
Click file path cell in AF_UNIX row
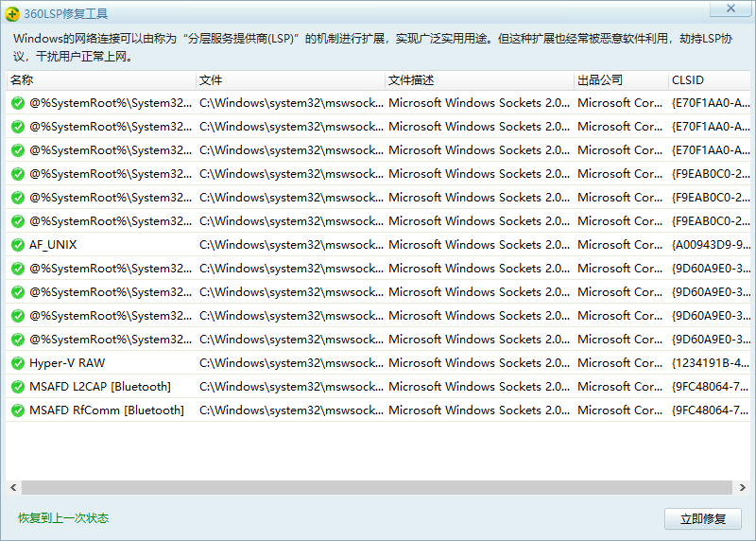point(291,245)
